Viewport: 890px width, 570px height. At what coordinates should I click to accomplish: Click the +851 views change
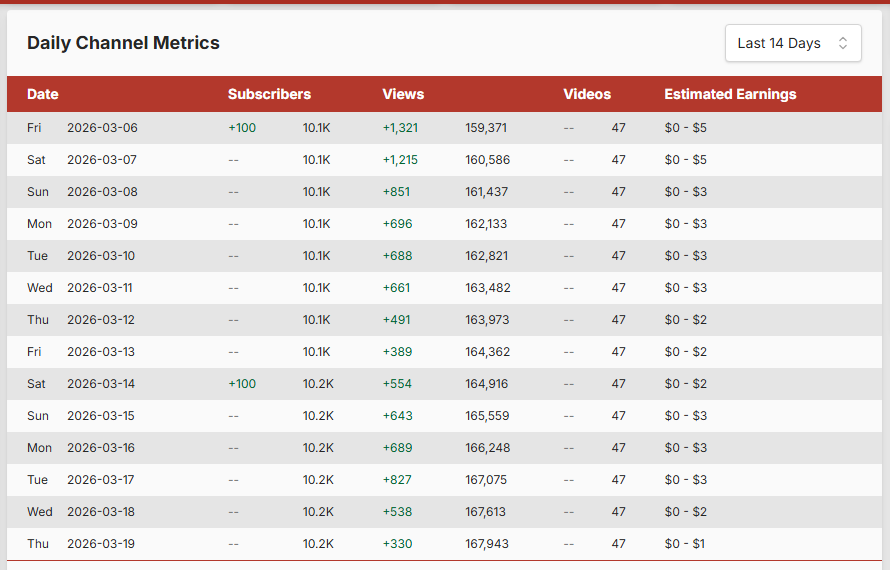[x=396, y=192]
